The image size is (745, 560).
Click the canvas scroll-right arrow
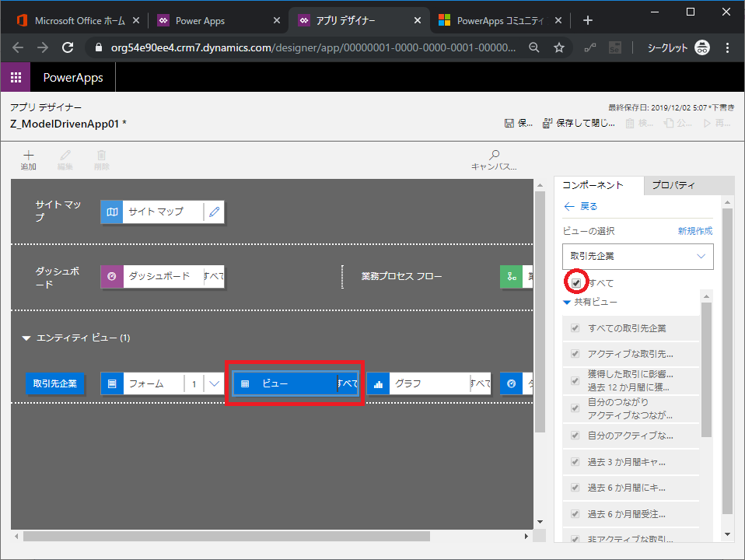[526, 536]
